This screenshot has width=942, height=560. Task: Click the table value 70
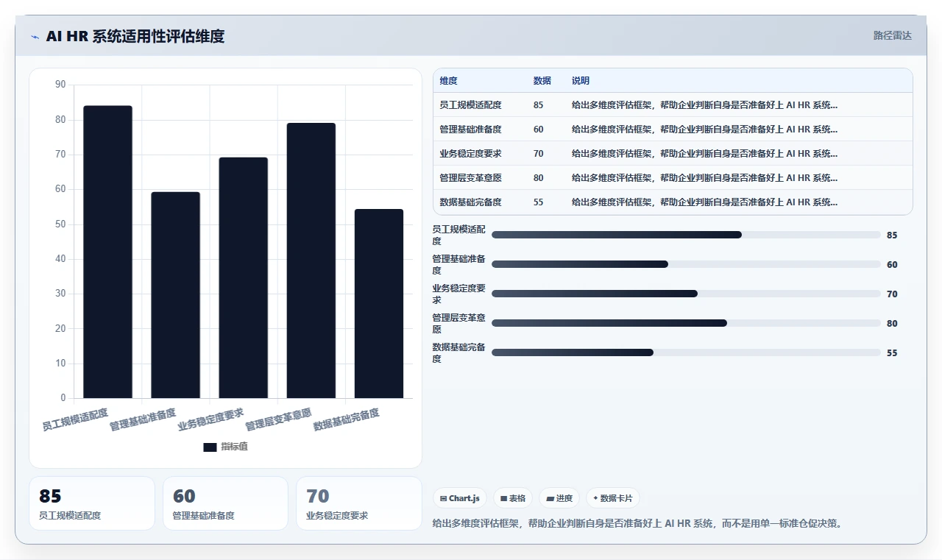539,154
